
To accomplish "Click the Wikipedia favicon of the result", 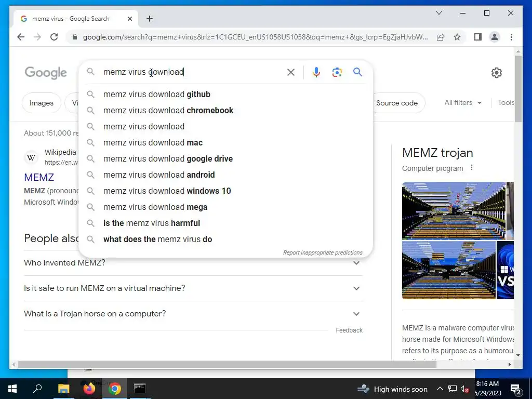I will (x=31, y=157).
